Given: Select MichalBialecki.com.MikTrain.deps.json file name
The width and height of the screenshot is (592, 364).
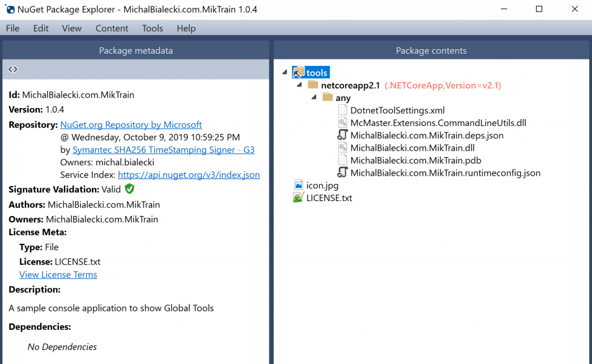Looking at the screenshot, I should pyautogui.click(x=427, y=135).
